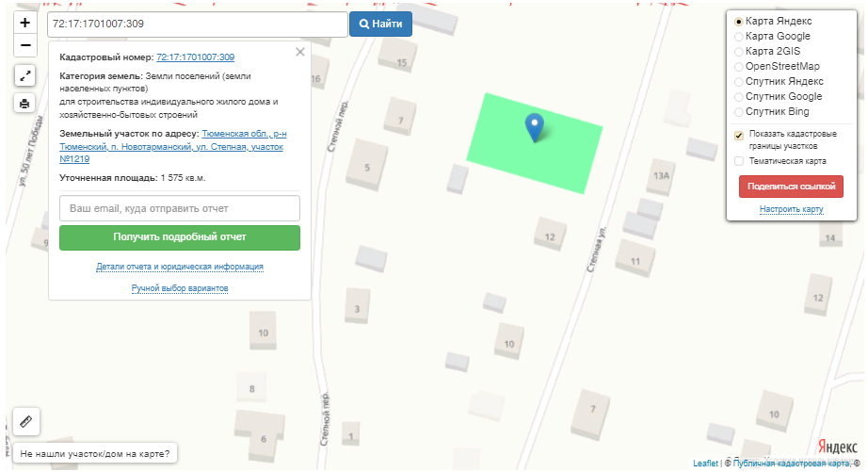868x472 pixels.
Task: Close the parcel info popup
Action: click(x=300, y=52)
